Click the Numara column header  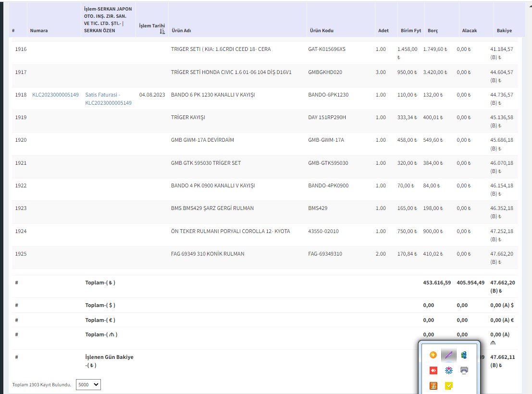click(x=38, y=31)
